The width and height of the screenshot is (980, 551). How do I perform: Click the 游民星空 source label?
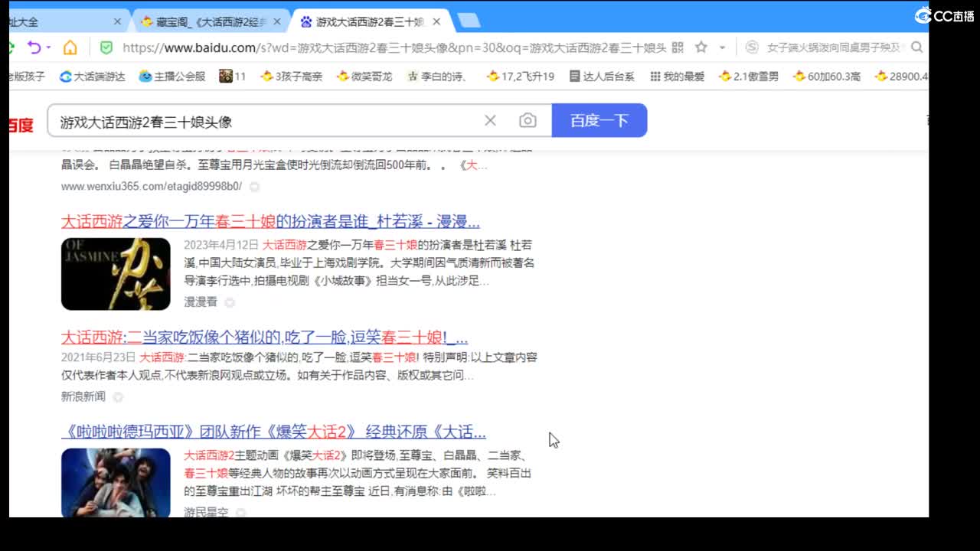pos(206,512)
